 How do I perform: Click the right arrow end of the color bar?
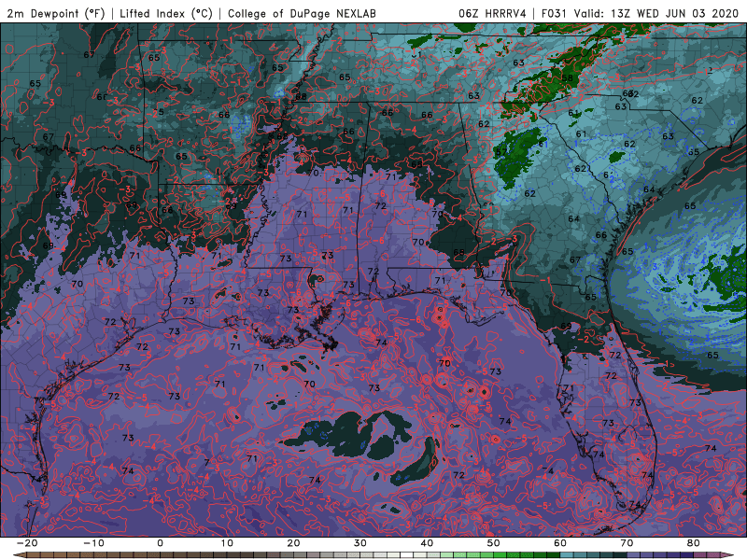coord(729,555)
